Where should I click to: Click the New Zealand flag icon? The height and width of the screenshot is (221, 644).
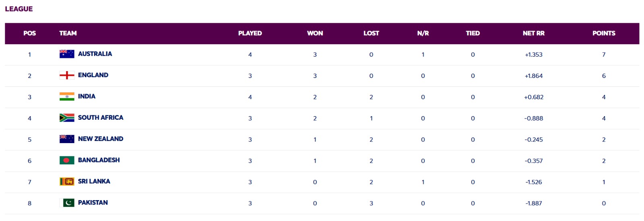(67, 139)
